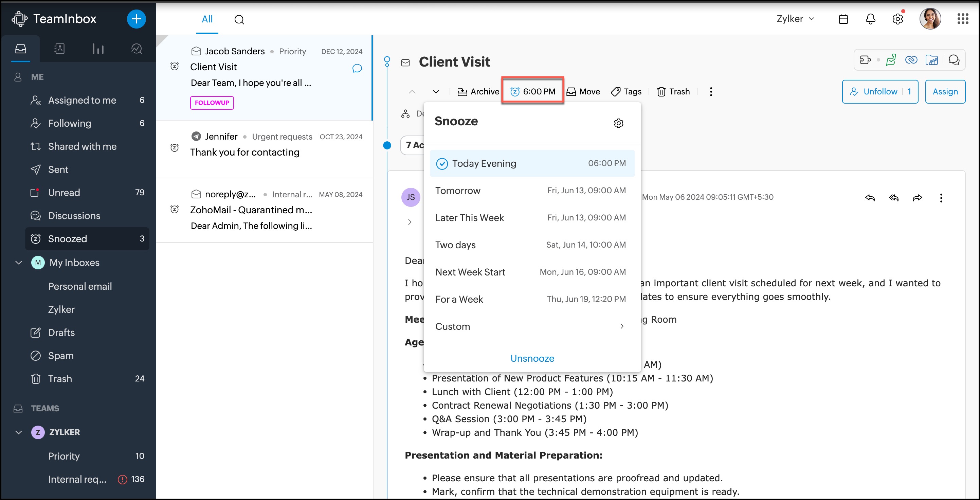Click the reply all arrow icon
The width and height of the screenshot is (980, 500).
point(894,197)
